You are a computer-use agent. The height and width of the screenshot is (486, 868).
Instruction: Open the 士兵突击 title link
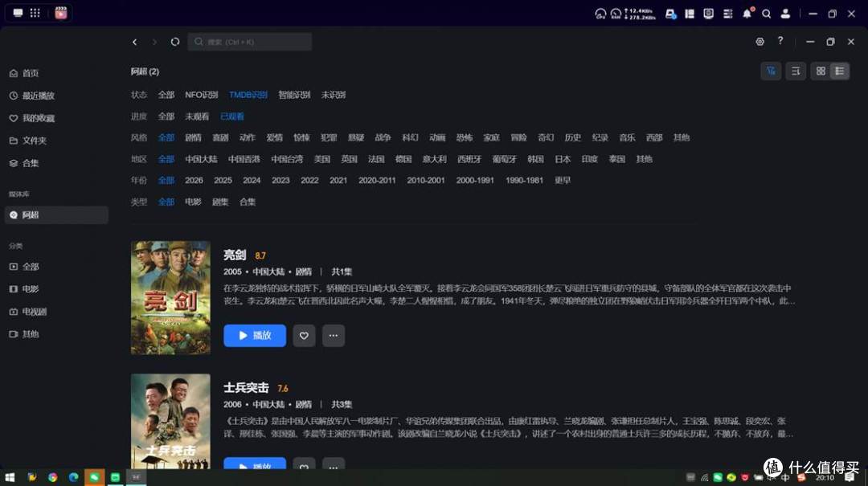(x=247, y=387)
